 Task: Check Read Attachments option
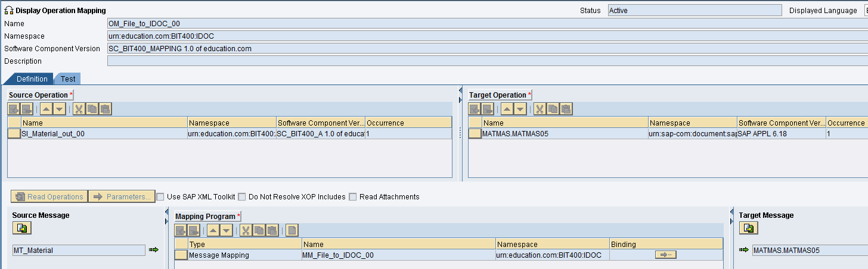(353, 197)
